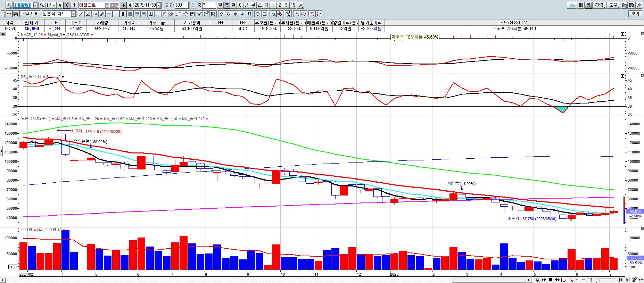Click the chart zoom magnifier tool
The image size is (644, 283).
click(273, 14)
